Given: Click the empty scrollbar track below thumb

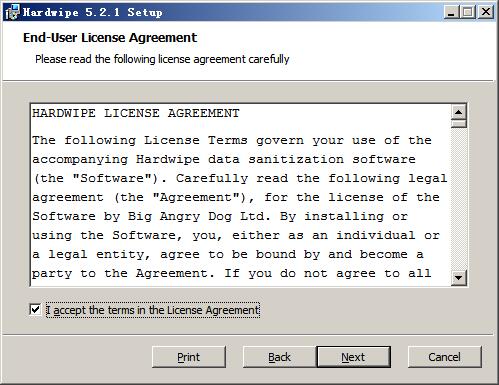Looking at the screenshot, I should click(459, 199).
